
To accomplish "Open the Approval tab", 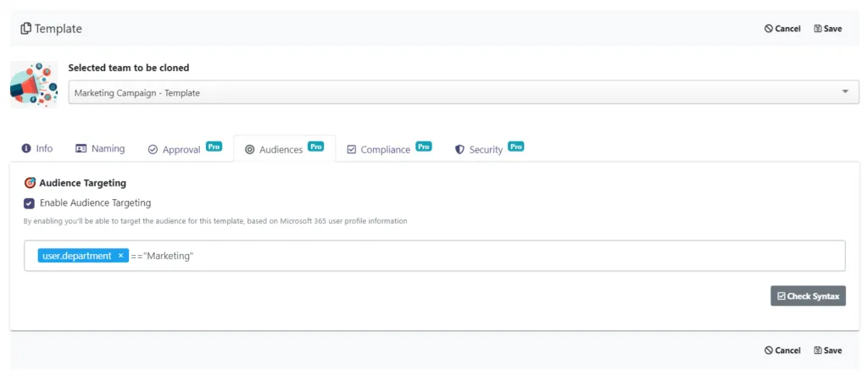I will tap(184, 149).
